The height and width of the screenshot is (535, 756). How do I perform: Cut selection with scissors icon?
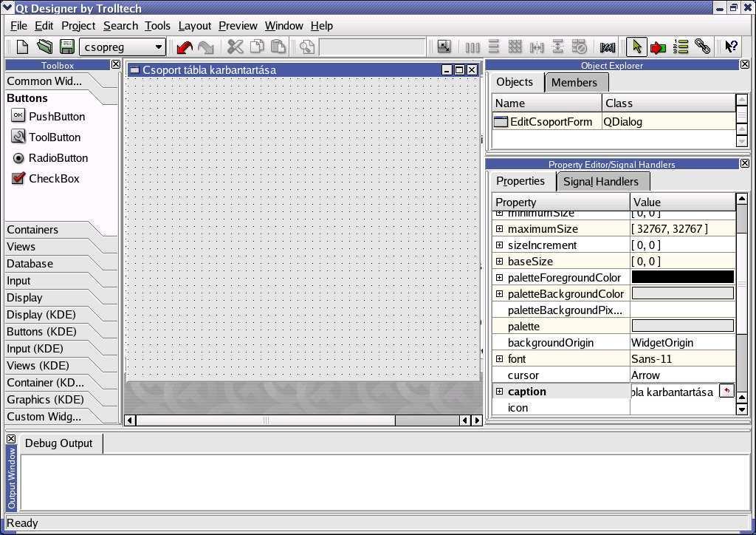coord(236,47)
